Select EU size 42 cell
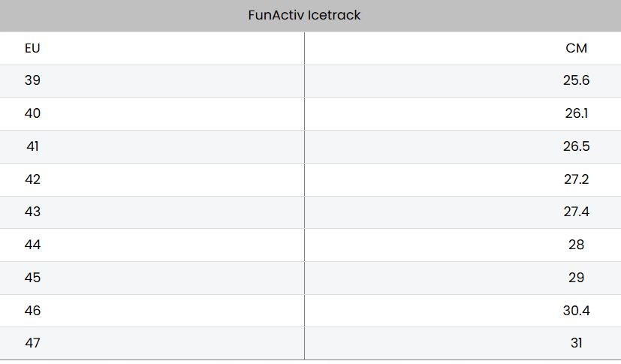Viewport: 621px width, 364px height. click(x=32, y=179)
